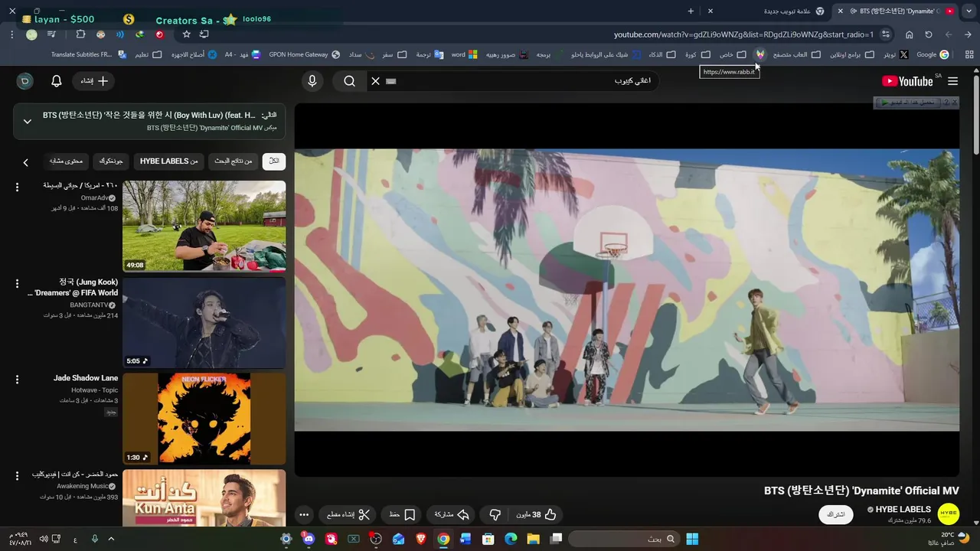Viewport: 980px width, 551px height.
Task: Open the تويتر X bookmark
Action: tap(896, 54)
